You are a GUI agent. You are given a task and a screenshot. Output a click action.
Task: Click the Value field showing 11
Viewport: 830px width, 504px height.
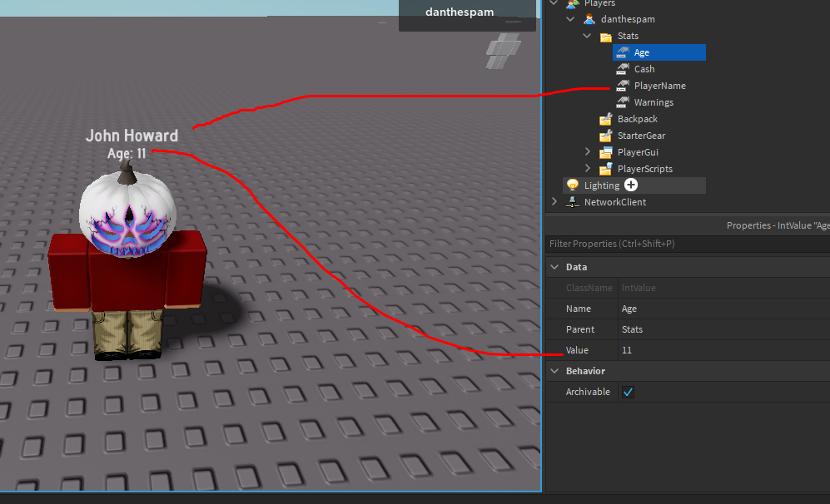pos(723,350)
